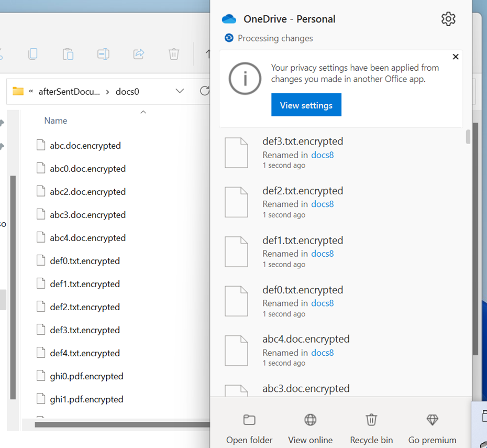Screen dimensions: 487x448
Task: Click the info icon in privacy notice
Action: coord(245,78)
